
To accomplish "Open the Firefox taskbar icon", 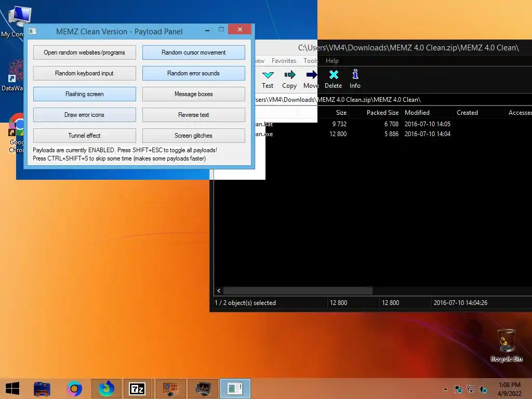I will click(107, 389).
